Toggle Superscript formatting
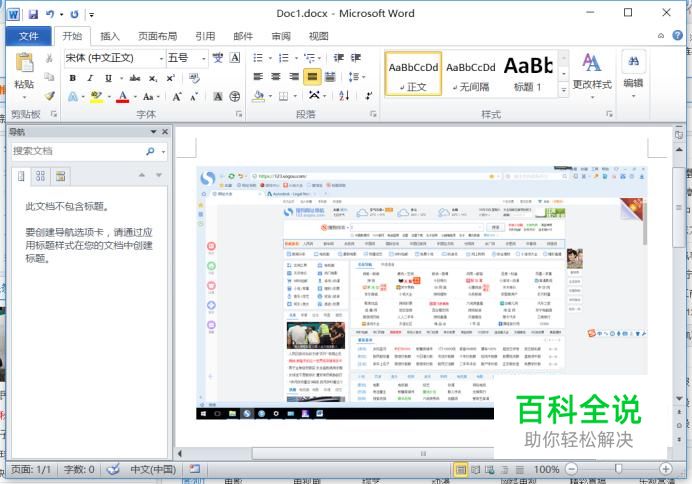 [x=170, y=78]
